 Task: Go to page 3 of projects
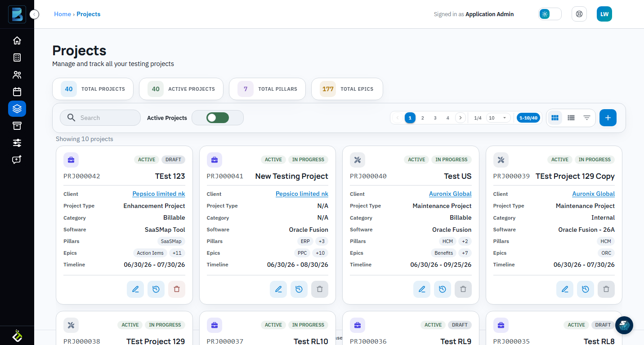435,118
